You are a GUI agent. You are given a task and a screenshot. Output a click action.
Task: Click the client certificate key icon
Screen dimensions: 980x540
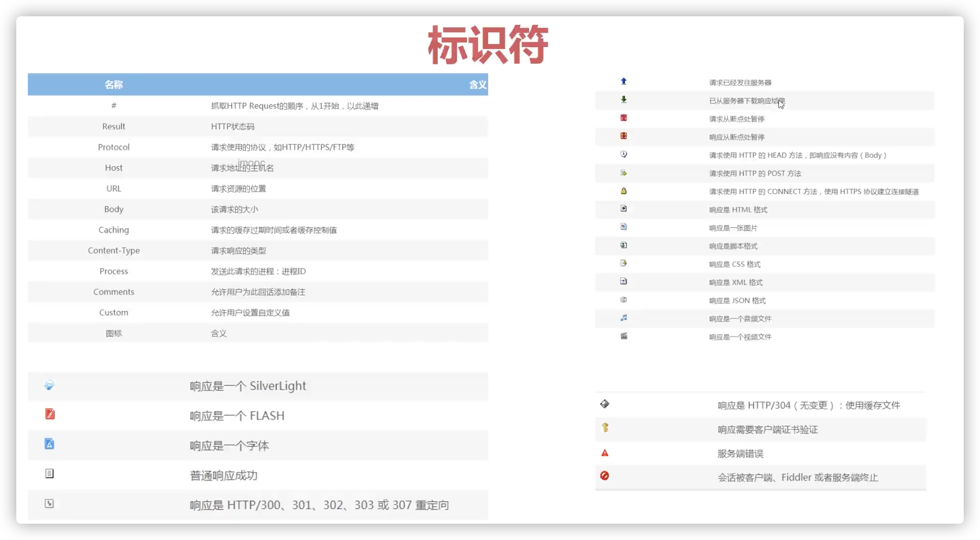coord(605,428)
